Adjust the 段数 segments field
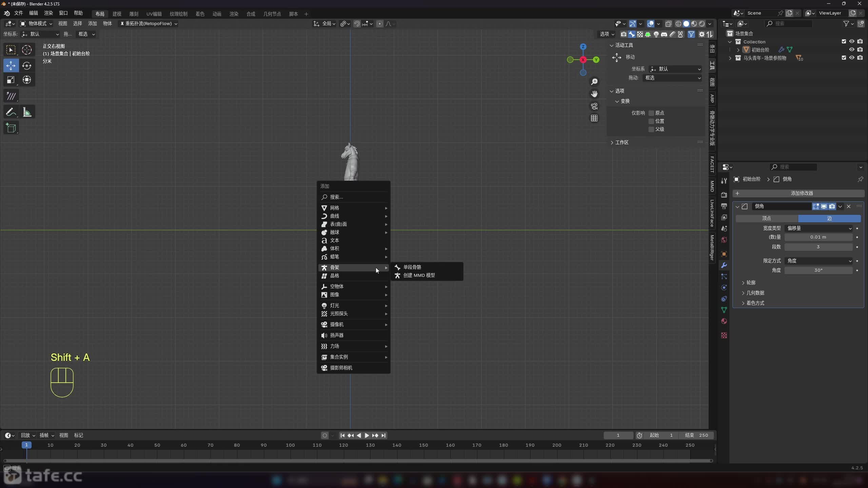This screenshot has height=488, width=868. [x=818, y=247]
